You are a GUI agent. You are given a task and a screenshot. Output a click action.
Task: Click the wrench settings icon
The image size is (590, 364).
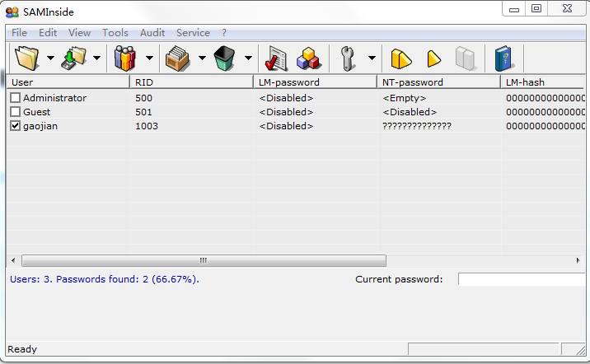[x=348, y=58]
